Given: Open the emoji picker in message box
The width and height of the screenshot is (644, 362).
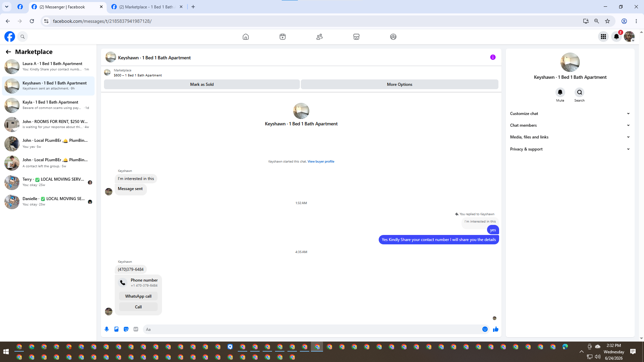Looking at the screenshot, I should point(485,329).
